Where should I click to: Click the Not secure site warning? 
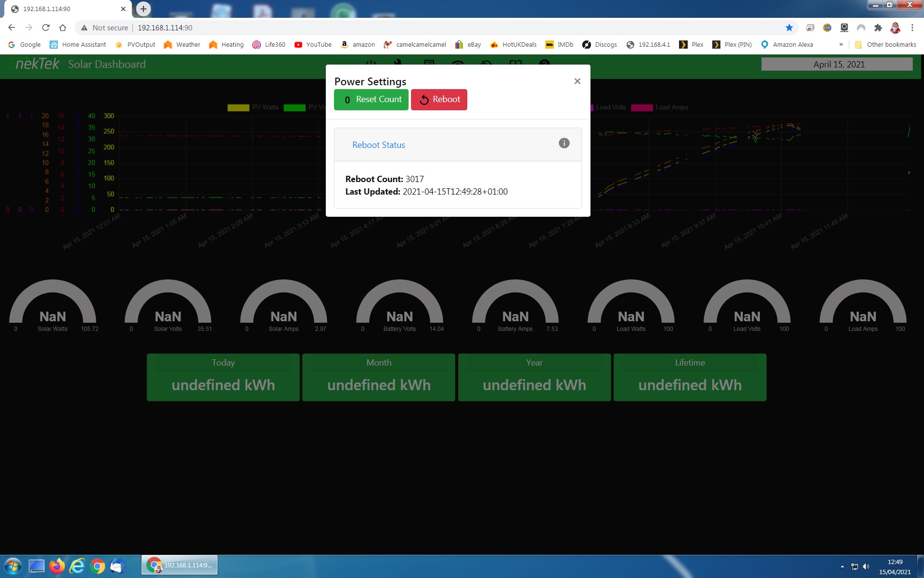[105, 28]
